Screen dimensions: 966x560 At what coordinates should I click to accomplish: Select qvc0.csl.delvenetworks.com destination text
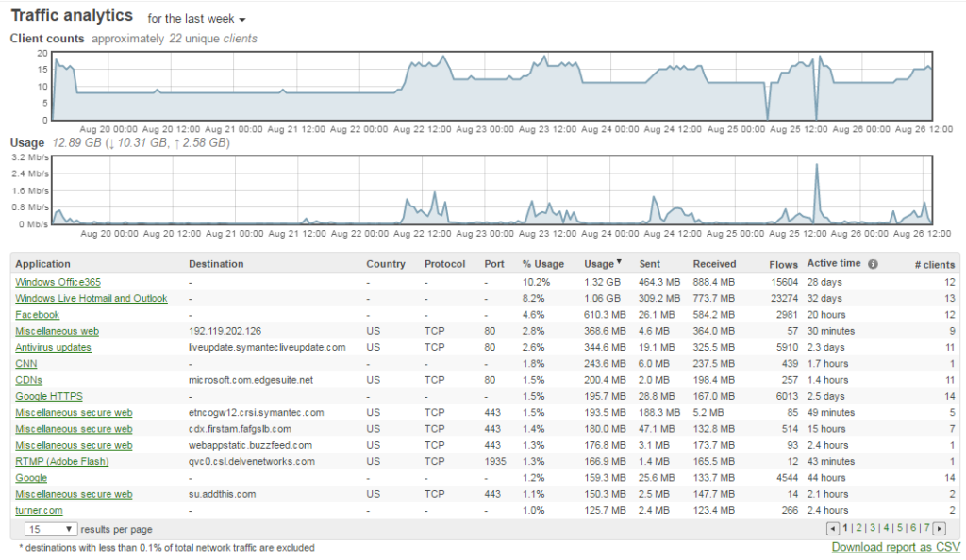coord(251,462)
